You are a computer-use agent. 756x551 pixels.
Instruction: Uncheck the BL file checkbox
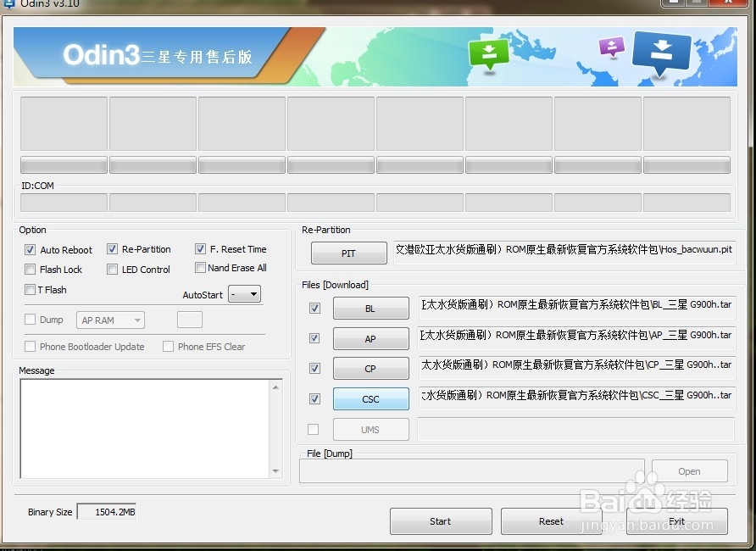(314, 308)
